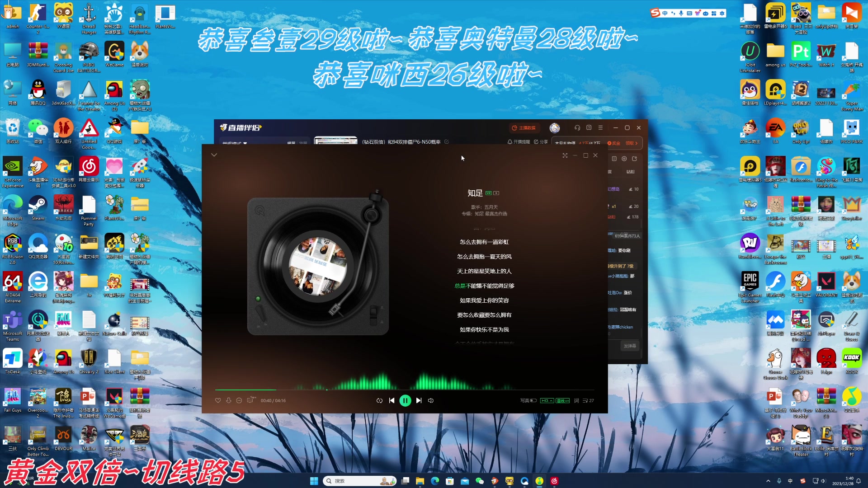Click the next track icon

coord(419,400)
